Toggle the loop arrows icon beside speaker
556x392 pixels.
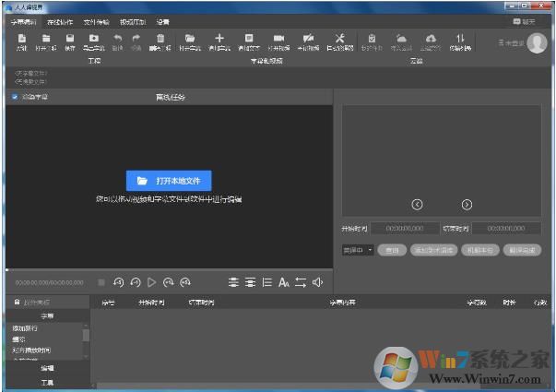[301, 281]
